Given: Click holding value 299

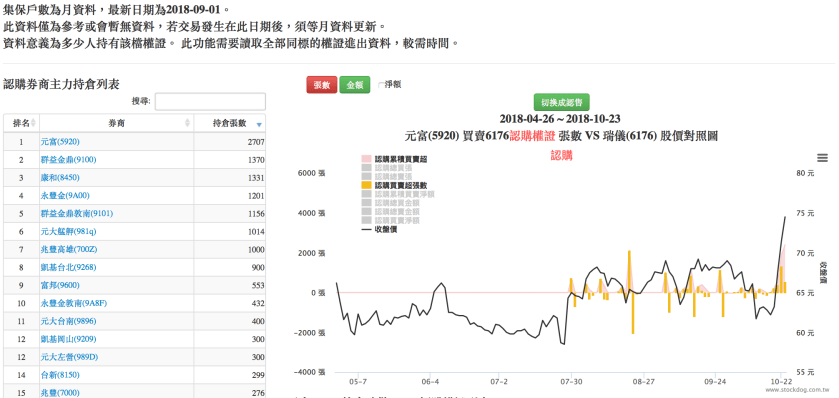Looking at the screenshot, I should (258, 375).
